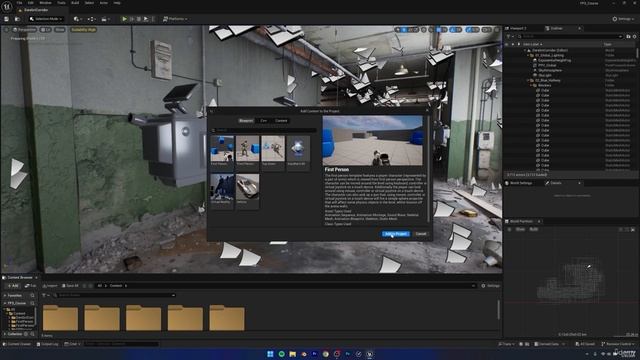640x360 pixels.
Task: Open the Edit menu
Action: [x=31, y=3]
